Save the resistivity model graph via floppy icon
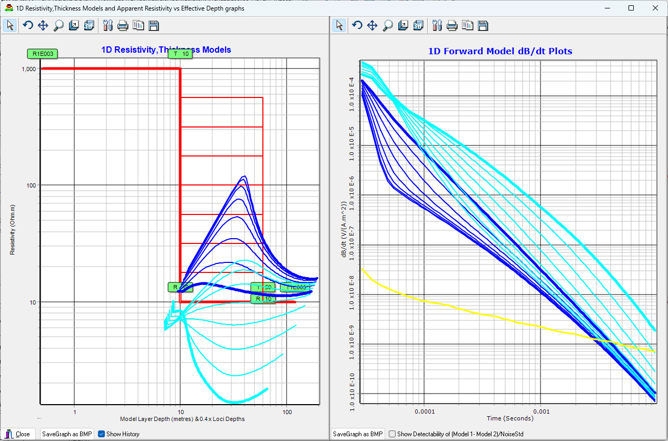 point(154,26)
